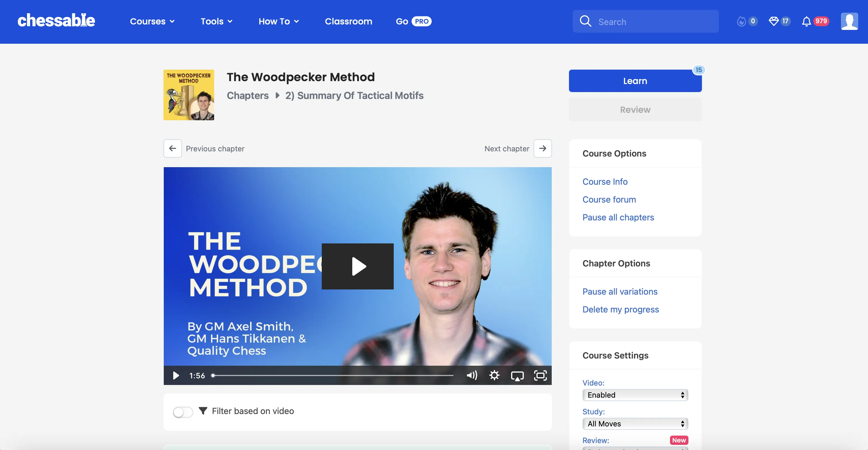868x450 pixels.
Task: Click the blue Learn button
Action: pyautogui.click(x=635, y=81)
